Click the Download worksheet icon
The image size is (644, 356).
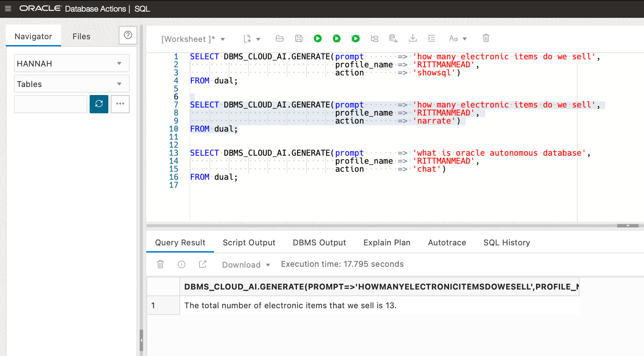pyautogui.click(x=413, y=38)
